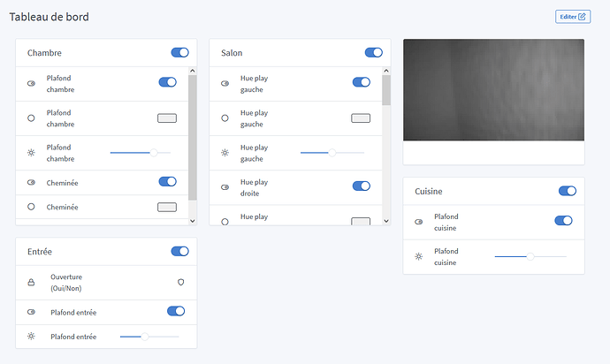Viewport: 610px width, 364px height.
Task: Click the color circle icon beside Hue play gauche
Action: coord(225,118)
